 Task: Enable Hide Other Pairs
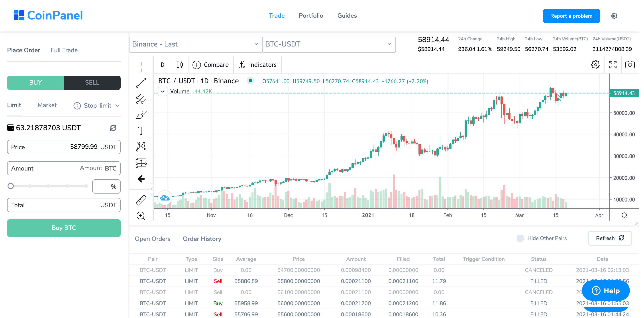520,238
